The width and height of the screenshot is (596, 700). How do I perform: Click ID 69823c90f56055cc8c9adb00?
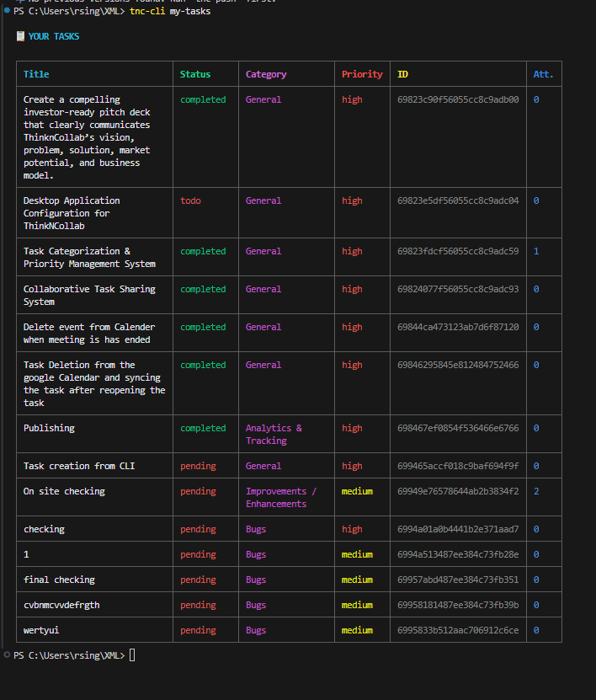tap(458, 99)
